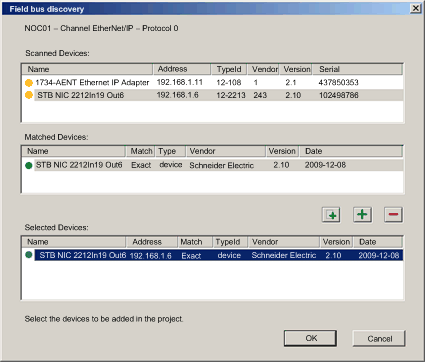Screen dimensions: 426x363
Task: Click the Scanned Devices Version column header
Action: 296,69
